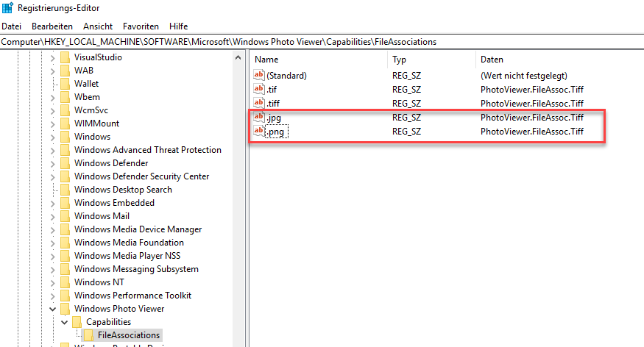
Task: Expand the WAB key
Action: click(x=52, y=71)
